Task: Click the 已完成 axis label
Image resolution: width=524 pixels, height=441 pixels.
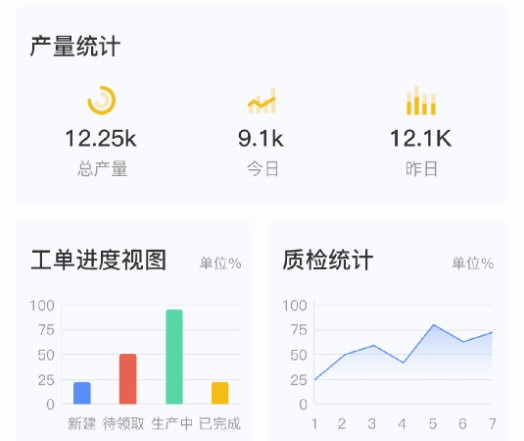Action: click(220, 424)
